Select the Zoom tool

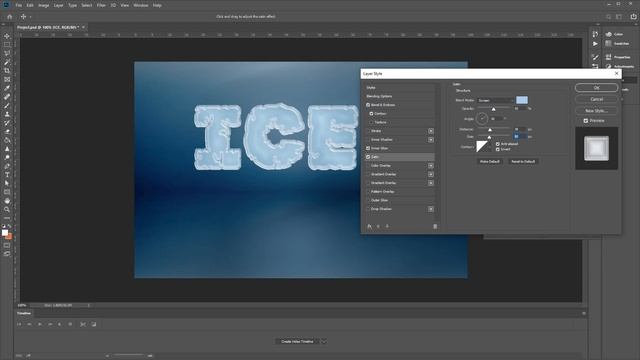tap(7, 209)
